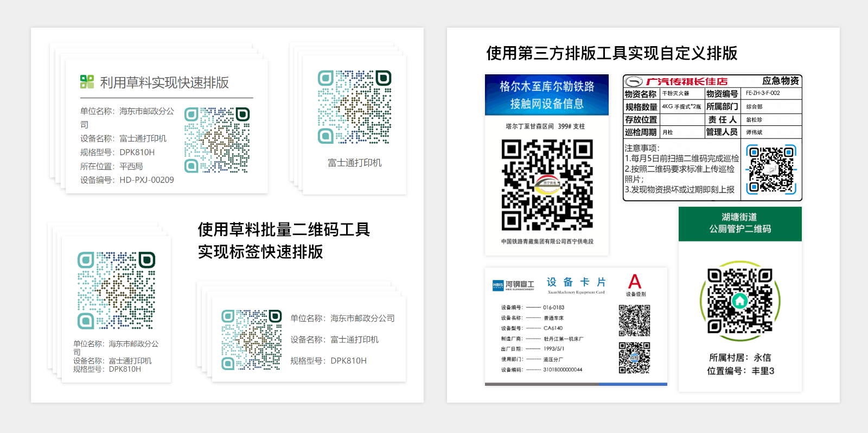Click 设备编号：HD-PXJ-00209 text
The image size is (868, 433).
pos(127,180)
